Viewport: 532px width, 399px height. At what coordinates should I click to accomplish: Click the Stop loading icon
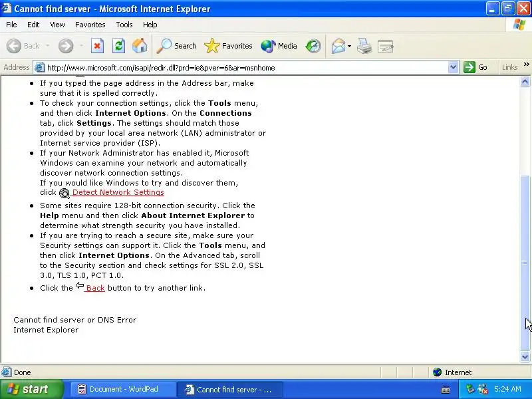click(x=97, y=46)
